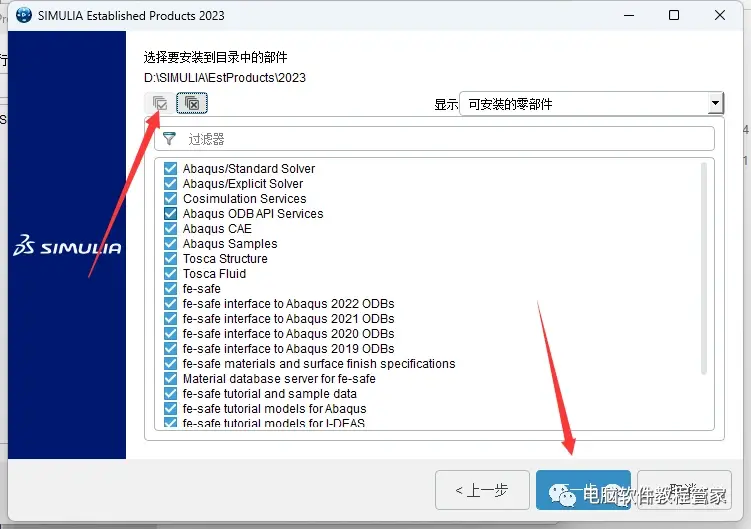Viewport: 751px width, 529px height.
Task: Click the display dropdown arrow button
Action: tap(715, 104)
